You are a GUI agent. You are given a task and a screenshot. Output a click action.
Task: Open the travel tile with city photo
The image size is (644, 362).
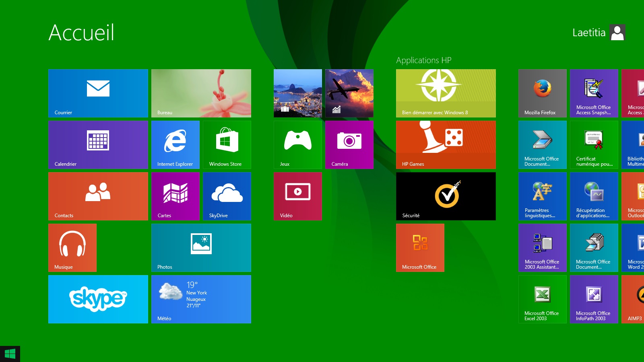[298, 93]
